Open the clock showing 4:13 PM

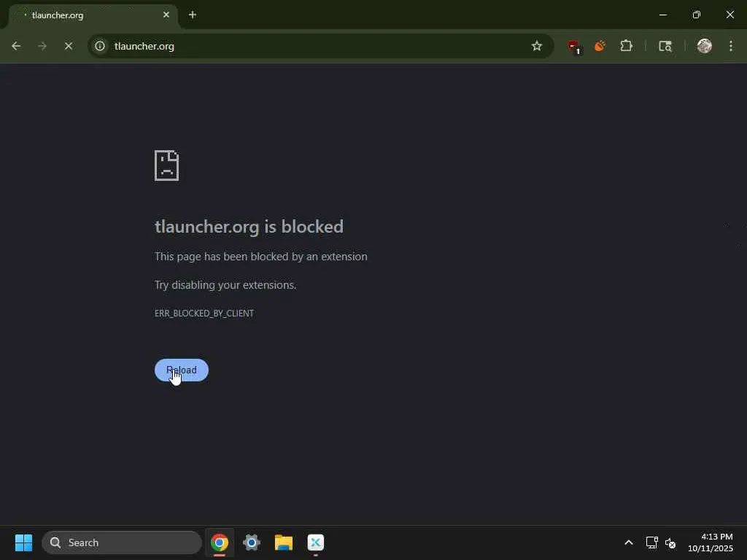coord(711,542)
